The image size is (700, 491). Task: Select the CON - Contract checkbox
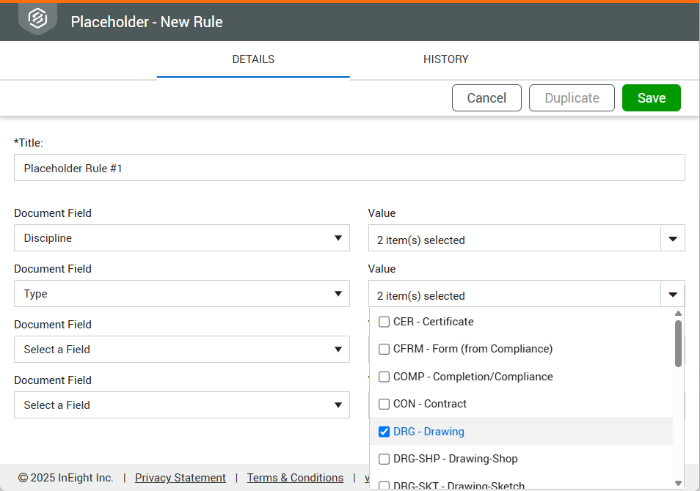(384, 404)
